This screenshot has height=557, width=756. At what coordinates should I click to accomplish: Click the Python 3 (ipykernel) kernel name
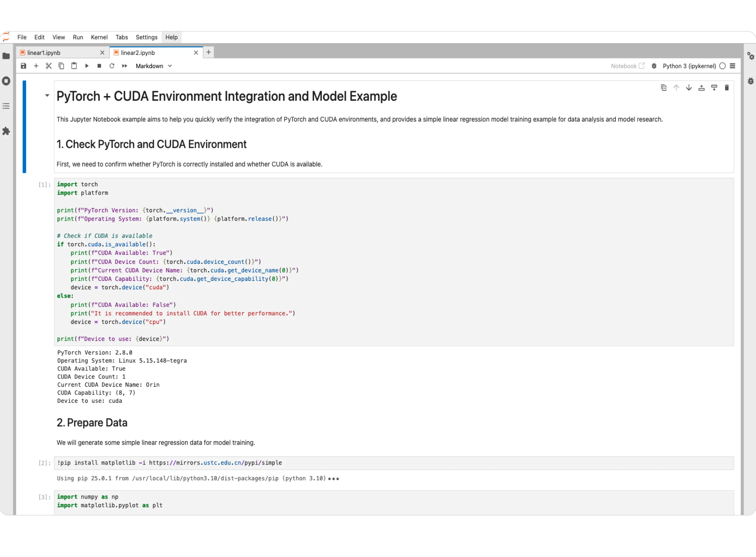(689, 66)
